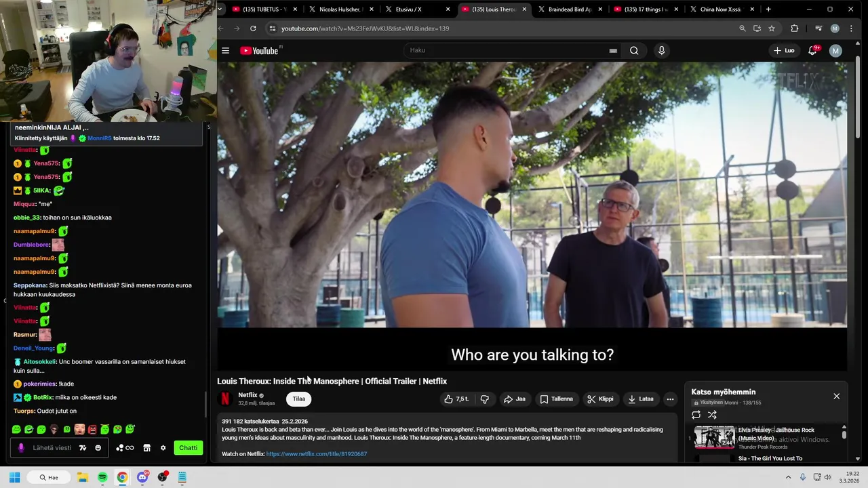Open Elvis Presley Jailhouse Rock thumbnail
This screenshot has width=868, height=488.
point(714,437)
